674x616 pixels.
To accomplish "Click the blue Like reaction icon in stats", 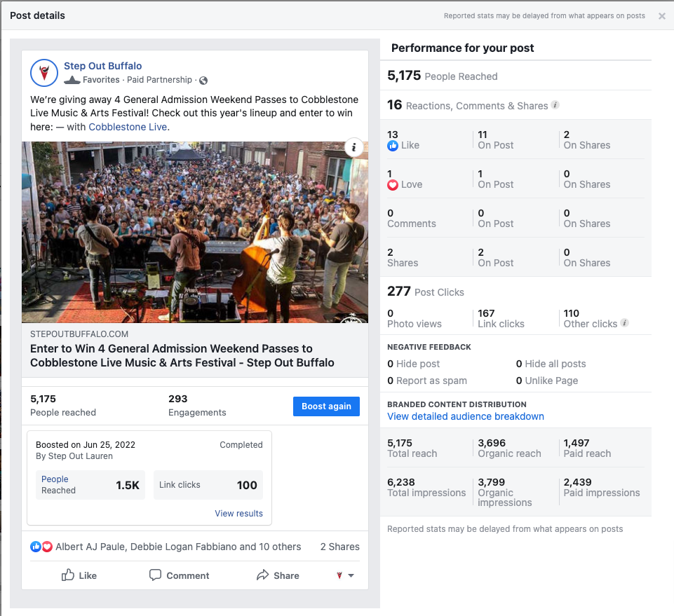I will (x=393, y=146).
